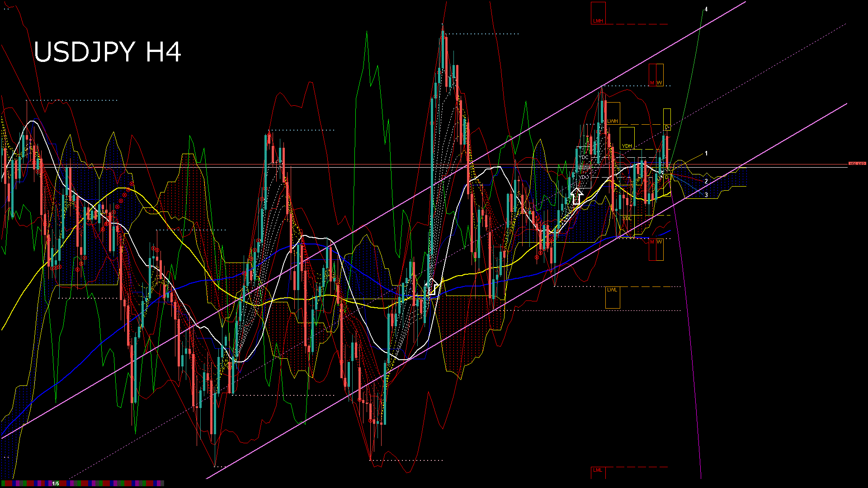Click the orange LWH level box

(x=613, y=114)
